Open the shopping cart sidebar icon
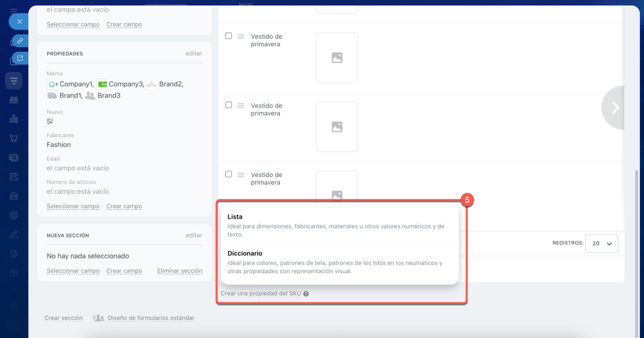 click(x=14, y=138)
